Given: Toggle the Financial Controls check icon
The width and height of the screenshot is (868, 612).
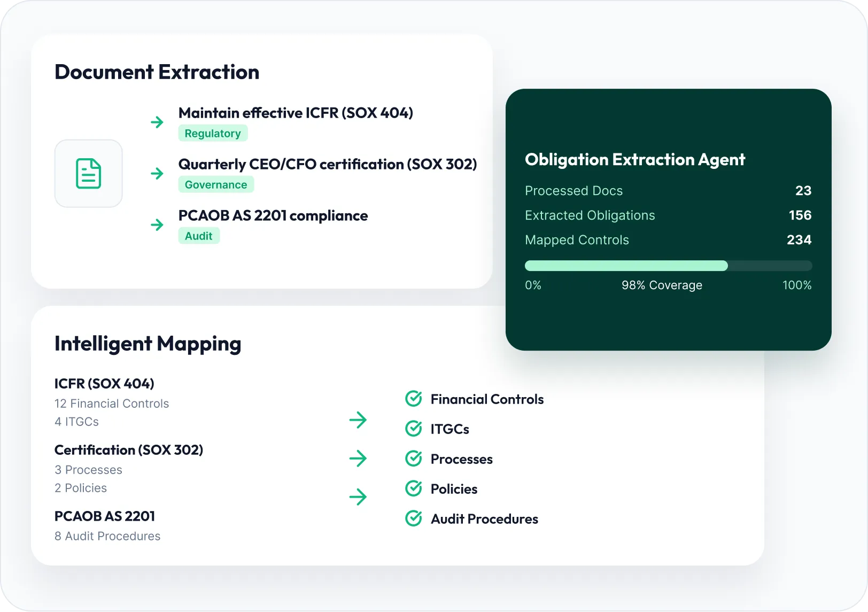Looking at the screenshot, I should click(414, 399).
